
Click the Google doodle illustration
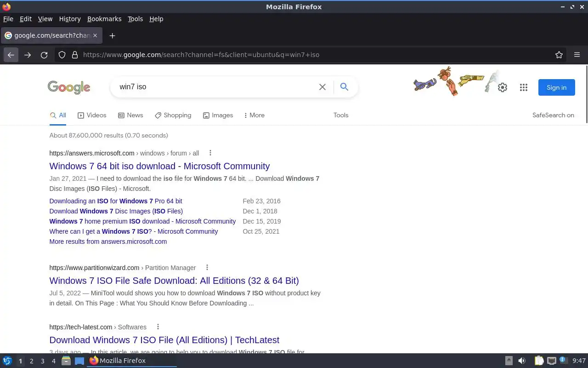pos(456,81)
